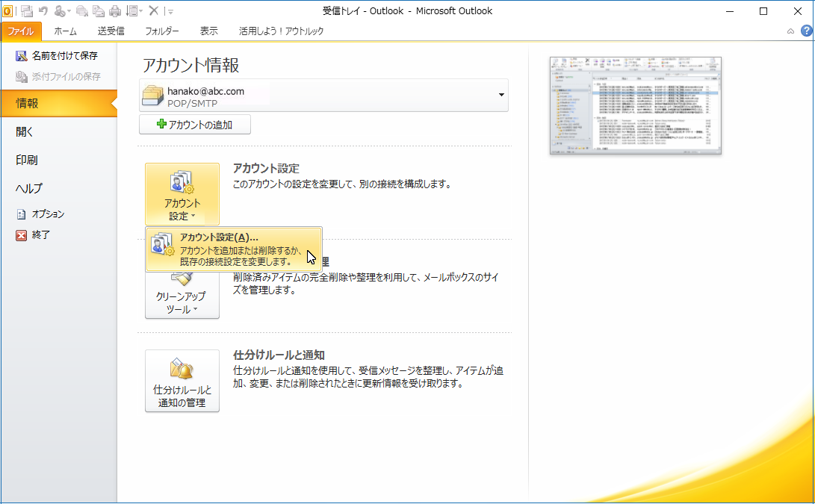Viewport: 815px width, 504px height.
Task: Select 印刷 in the left sidebar
Action: [27, 160]
